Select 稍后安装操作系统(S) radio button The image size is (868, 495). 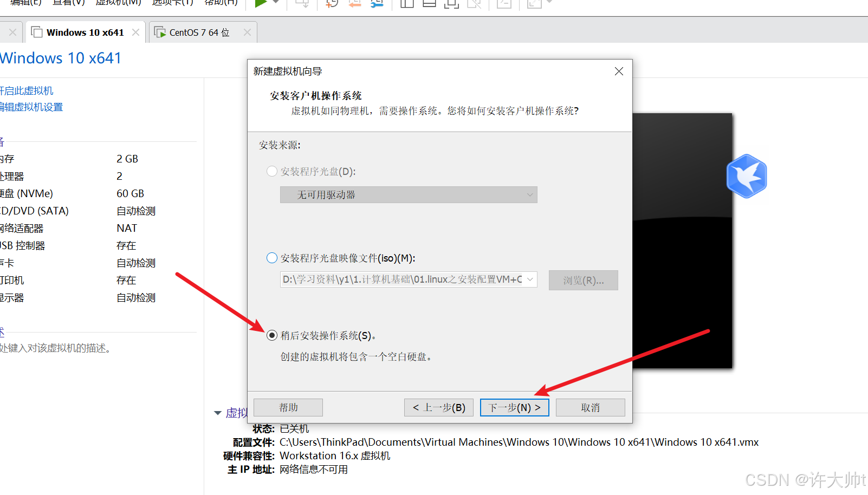click(x=272, y=335)
